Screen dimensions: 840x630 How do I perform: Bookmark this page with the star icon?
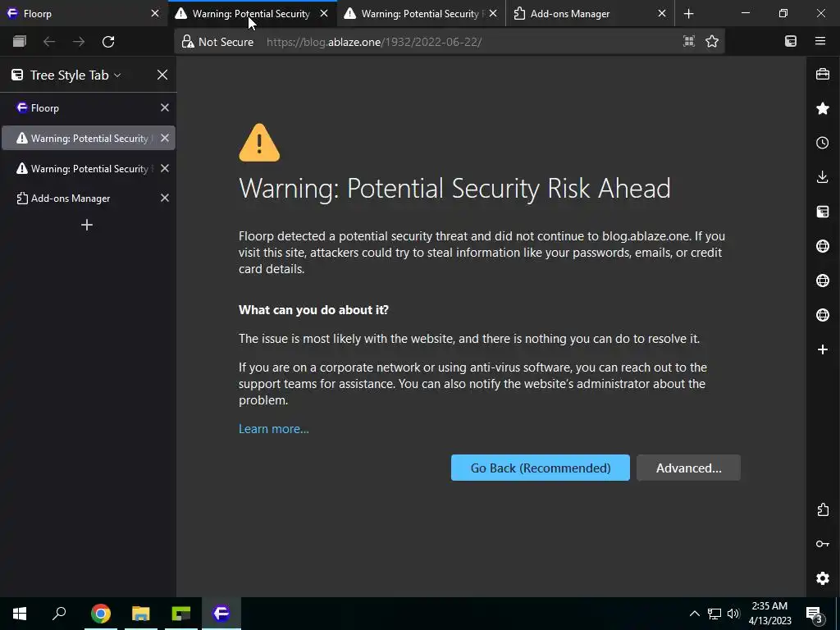click(x=712, y=41)
